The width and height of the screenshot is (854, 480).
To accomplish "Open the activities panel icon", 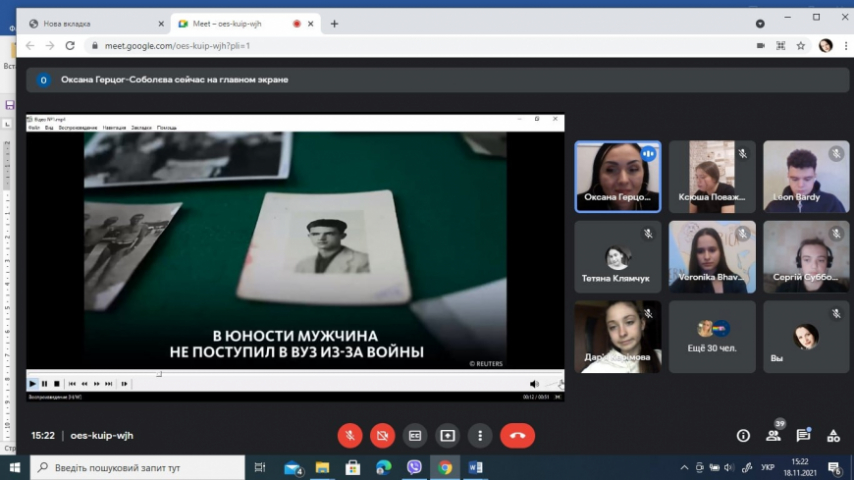I will (x=833, y=436).
